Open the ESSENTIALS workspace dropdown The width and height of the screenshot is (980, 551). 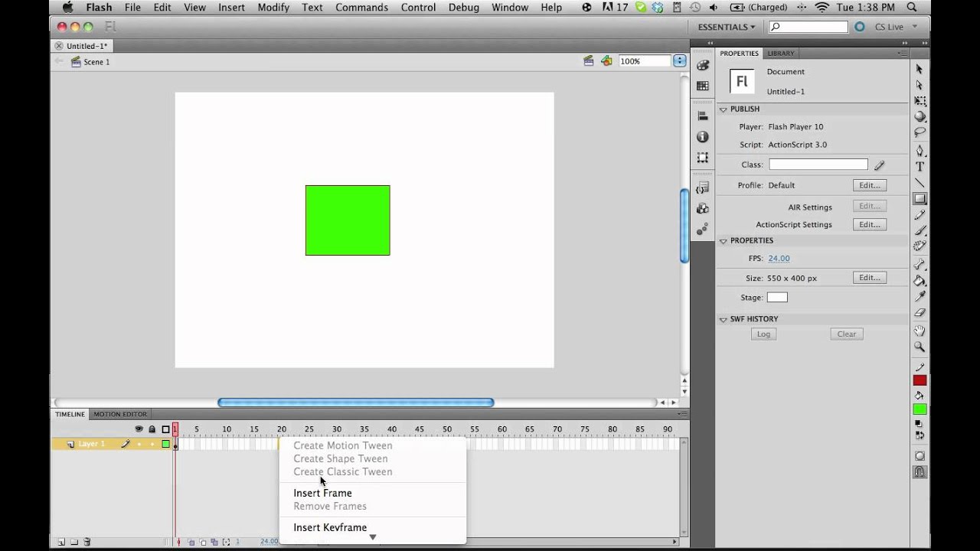click(x=727, y=27)
